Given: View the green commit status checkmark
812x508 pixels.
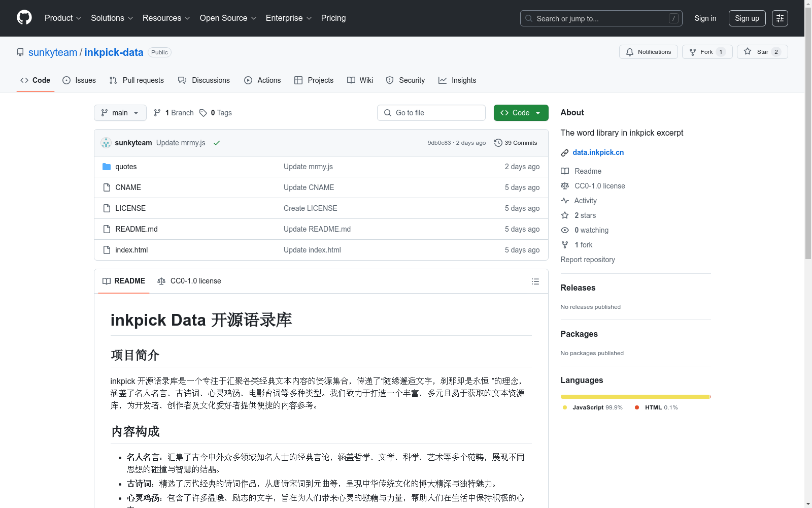Looking at the screenshot, I should [x=217, y=143].
